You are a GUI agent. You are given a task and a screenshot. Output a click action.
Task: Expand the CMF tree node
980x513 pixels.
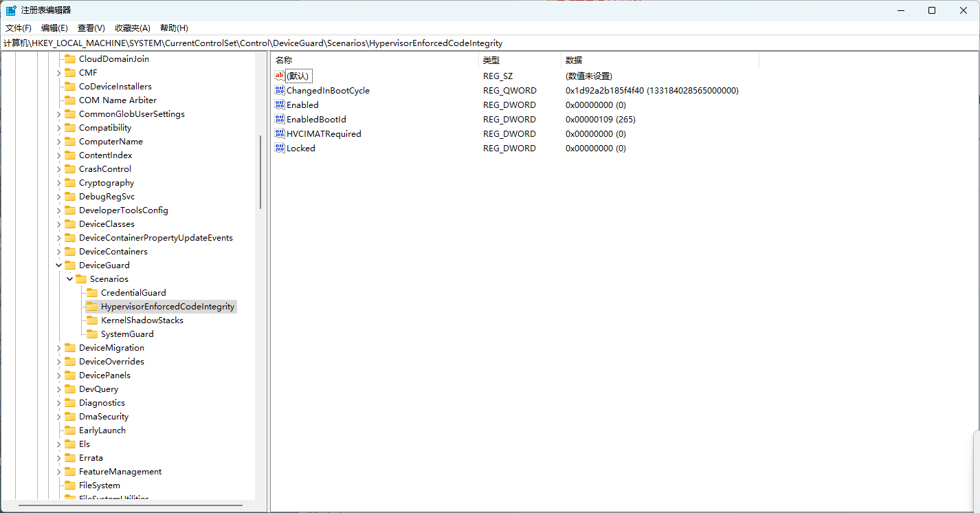click(x=58, y=72)
